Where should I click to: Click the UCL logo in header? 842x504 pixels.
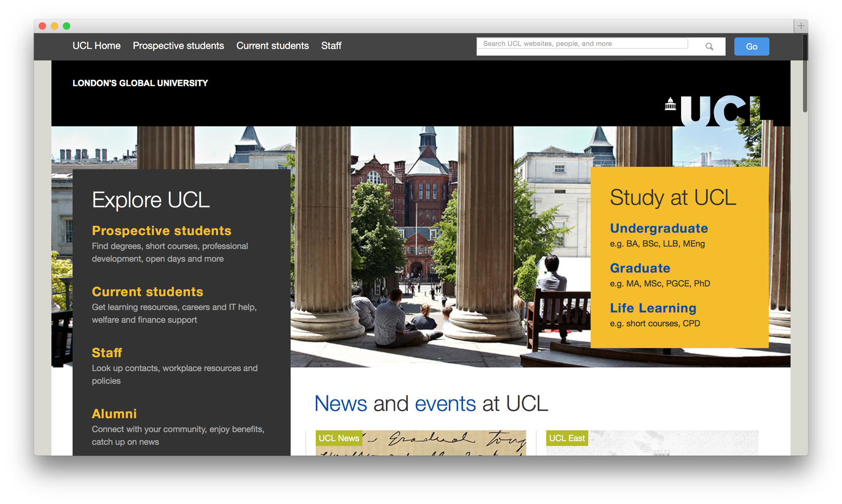[x=719, y=110]
